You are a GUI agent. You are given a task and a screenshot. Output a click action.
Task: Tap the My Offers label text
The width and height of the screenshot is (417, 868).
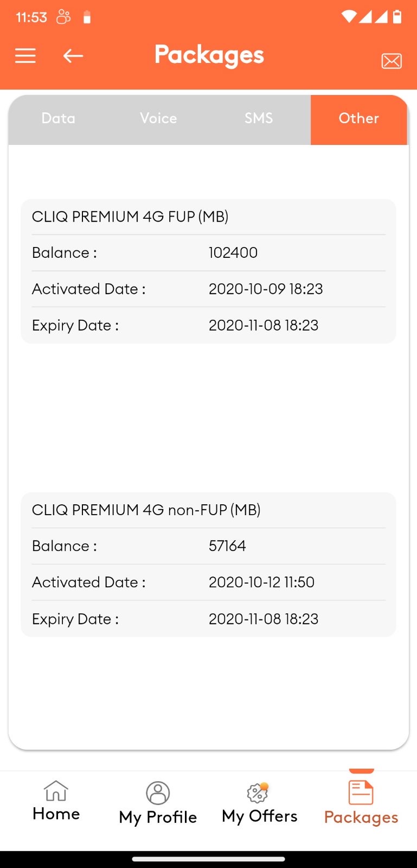tap(260, 816)
